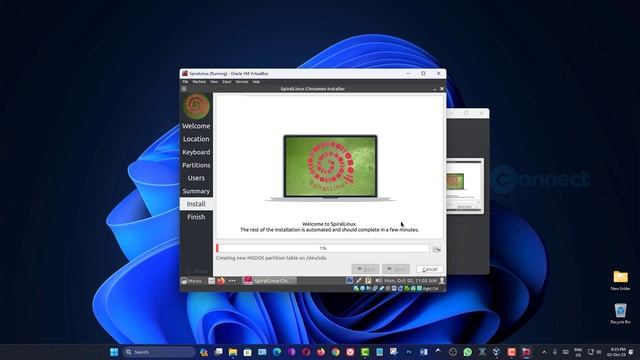Image resolution: width=640 pixels, height=360 pixels.
Task: Click the Right Ctrl host key indicator
Action: (430, 289)
